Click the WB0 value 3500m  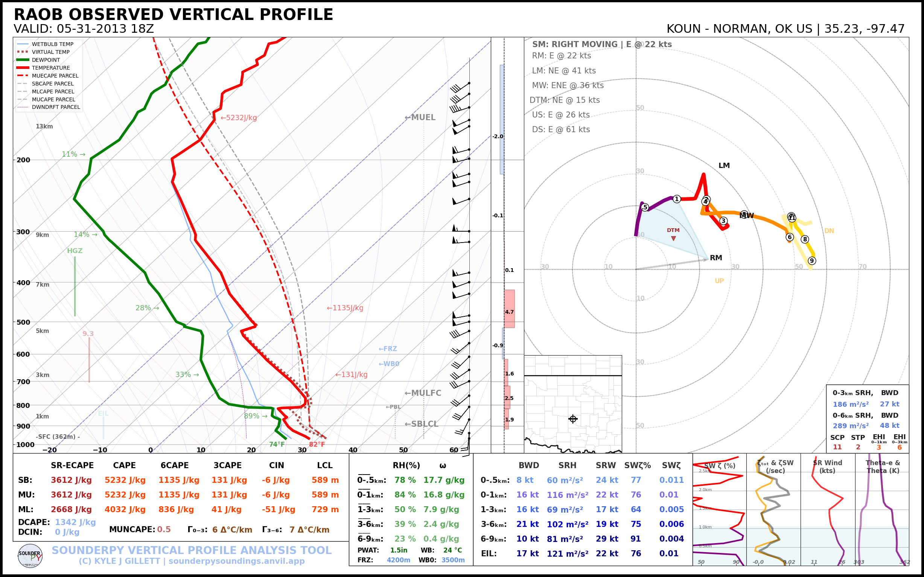[453, 560]
